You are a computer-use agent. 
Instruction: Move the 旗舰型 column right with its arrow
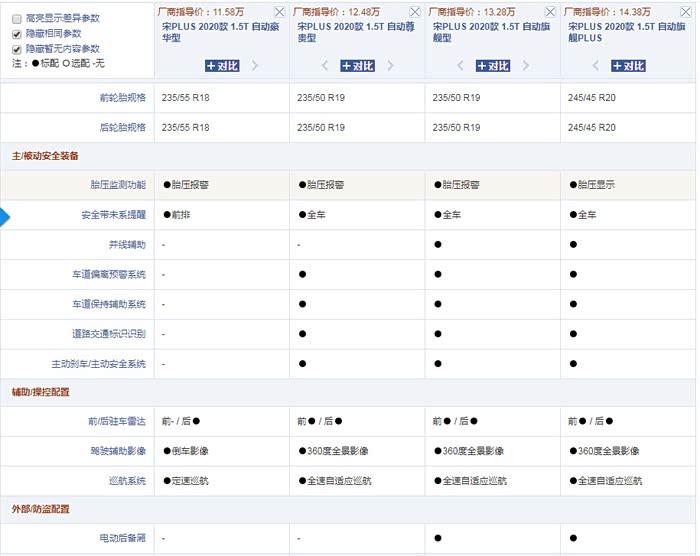pos(526,66)
